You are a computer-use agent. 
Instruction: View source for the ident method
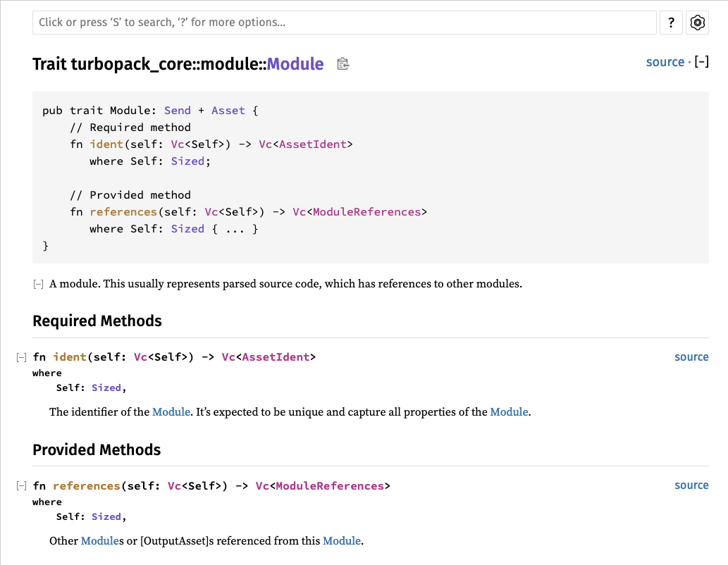(x=691, y=356)
